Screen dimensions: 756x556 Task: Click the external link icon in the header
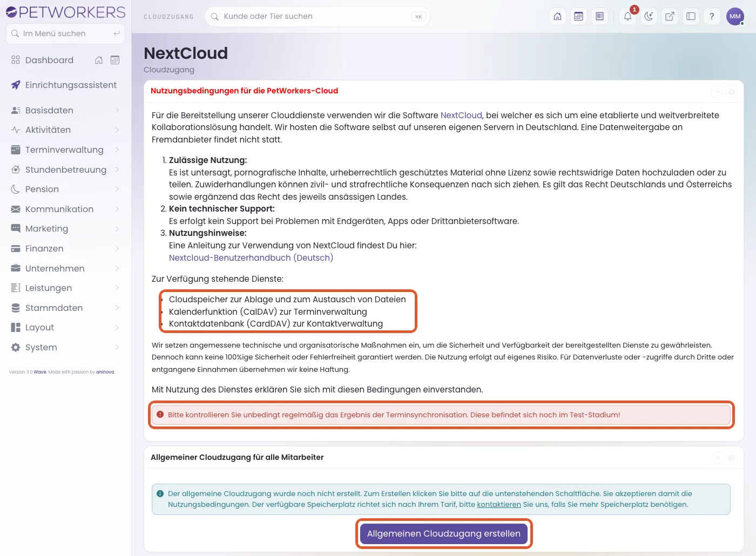[x=670, y=16]
